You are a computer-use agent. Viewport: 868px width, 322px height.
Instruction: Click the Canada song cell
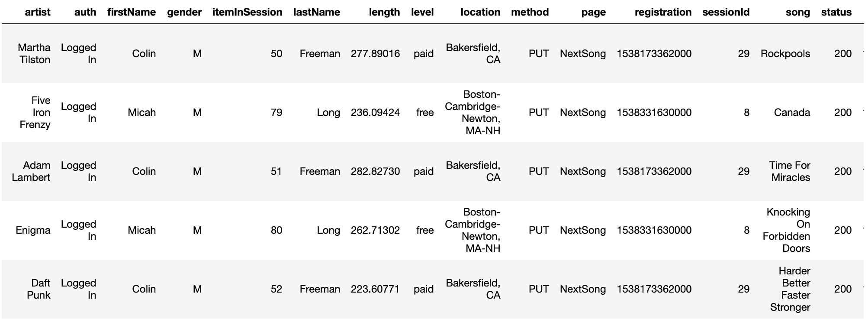pyautogui.click(x=792, y=113)
